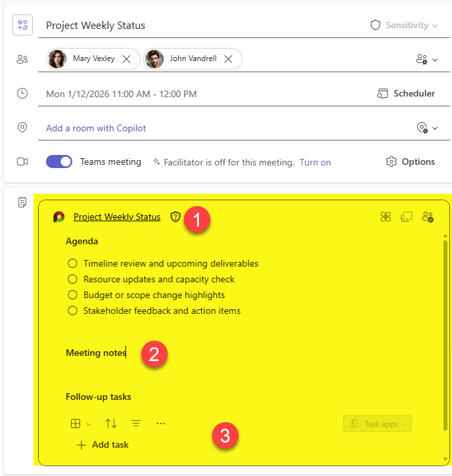Click Turn on for Facilitator
The width and height of the screenshot is (452, 476).
[315, 162]
